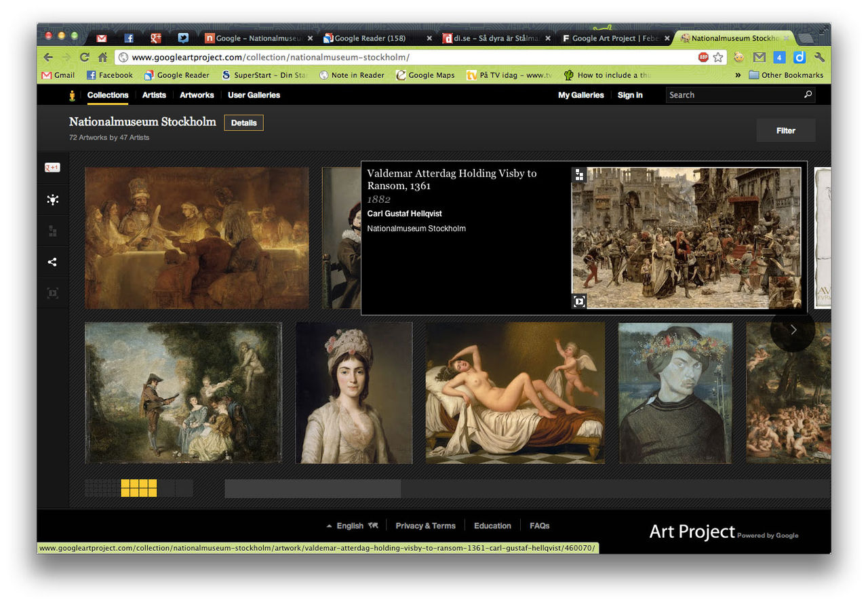Click the Details button next to museum title

click(243, 123)
